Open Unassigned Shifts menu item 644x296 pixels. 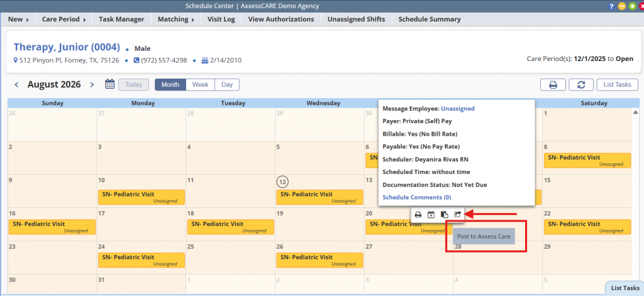[x=357, y=19]
